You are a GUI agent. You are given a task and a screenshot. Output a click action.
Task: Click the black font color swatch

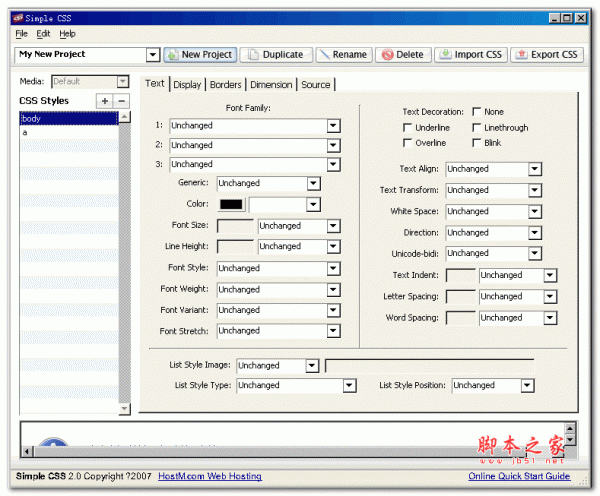(x=231, y=205)
